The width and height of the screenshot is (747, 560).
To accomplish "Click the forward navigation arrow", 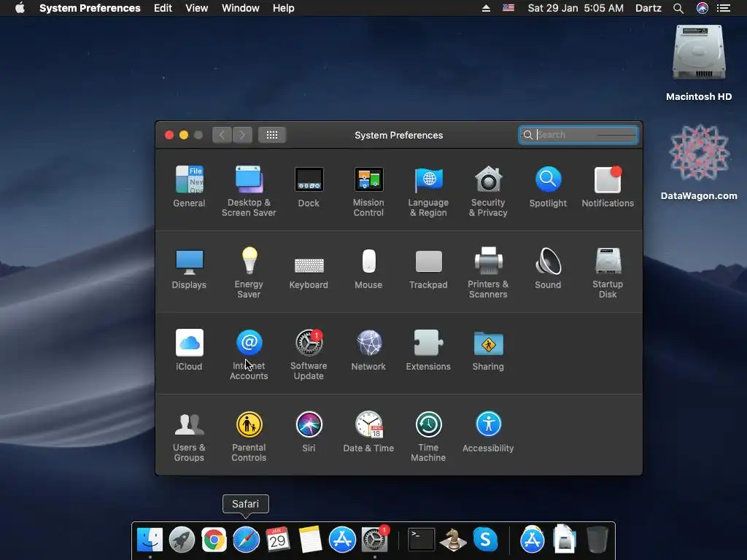I will click(x=242, y=135).
